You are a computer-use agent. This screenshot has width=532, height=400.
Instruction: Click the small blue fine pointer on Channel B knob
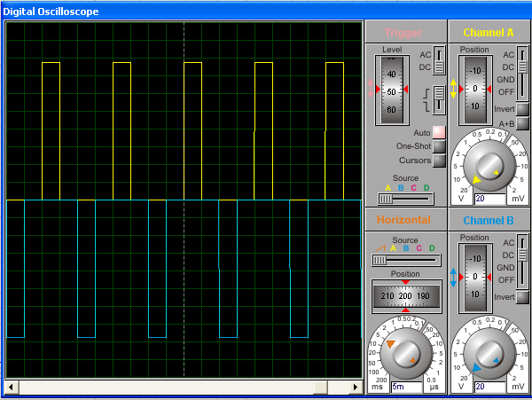[x=496, y=360]
